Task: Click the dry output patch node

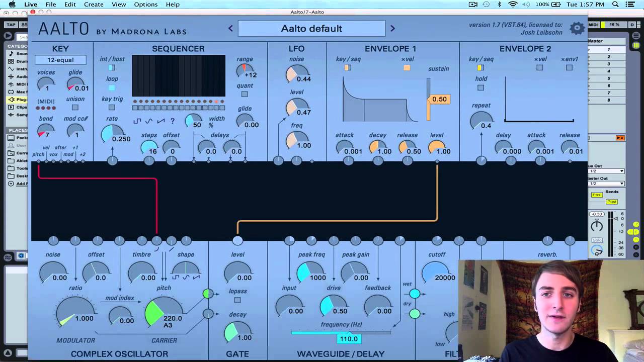Action: (414, 314)
